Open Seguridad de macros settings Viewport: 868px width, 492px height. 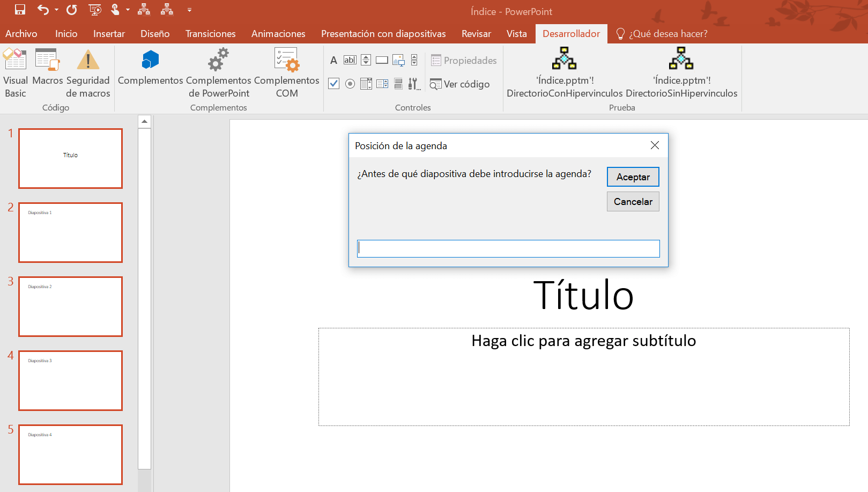tap(88, 73)
